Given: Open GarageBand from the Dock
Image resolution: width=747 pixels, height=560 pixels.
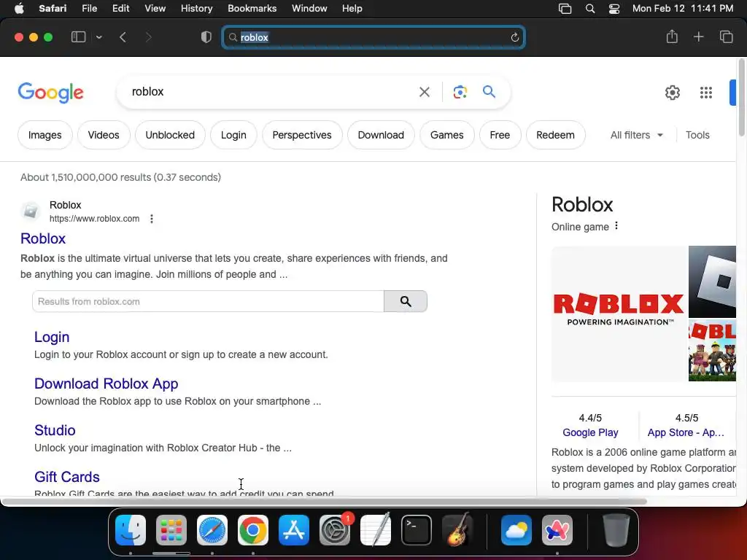Looking at the screenshot, I should [457, 530].
